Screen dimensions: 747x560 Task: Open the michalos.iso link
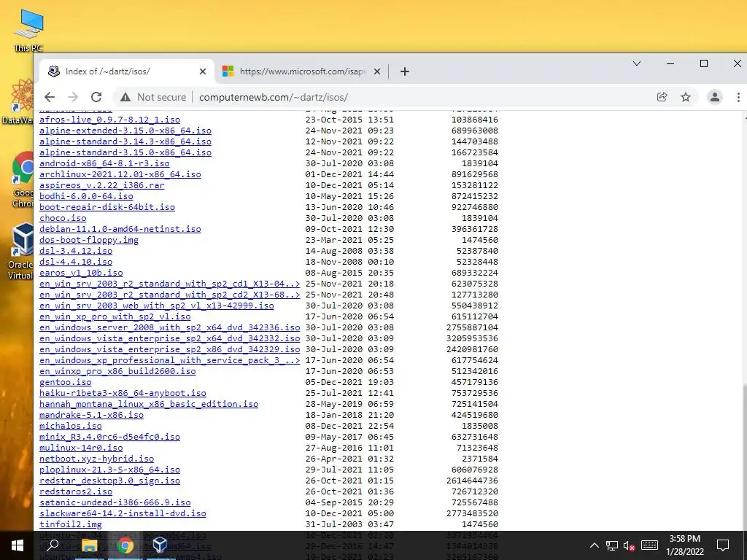(71, 426)
